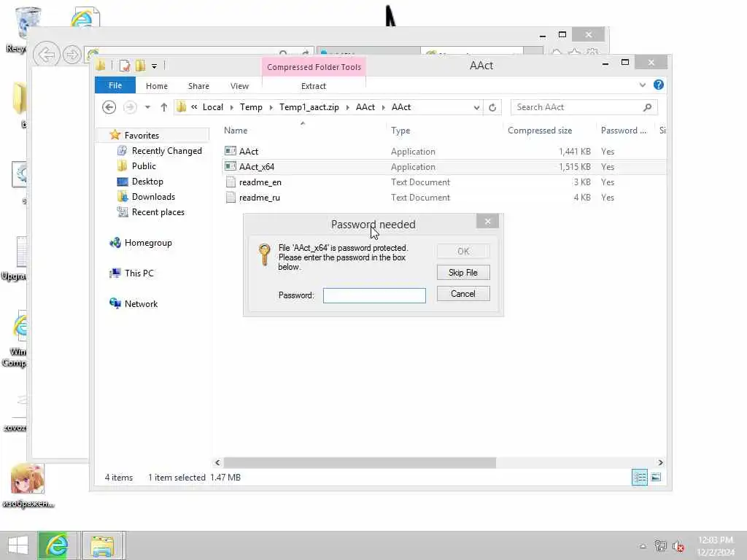
Task: Open File Explorer taskbar icon
Action: pos(102,545)
